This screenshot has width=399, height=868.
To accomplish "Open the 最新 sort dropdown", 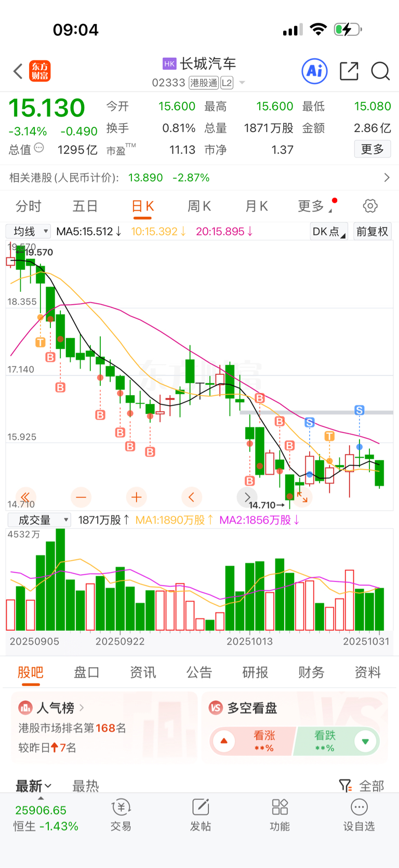I will 33,786.
